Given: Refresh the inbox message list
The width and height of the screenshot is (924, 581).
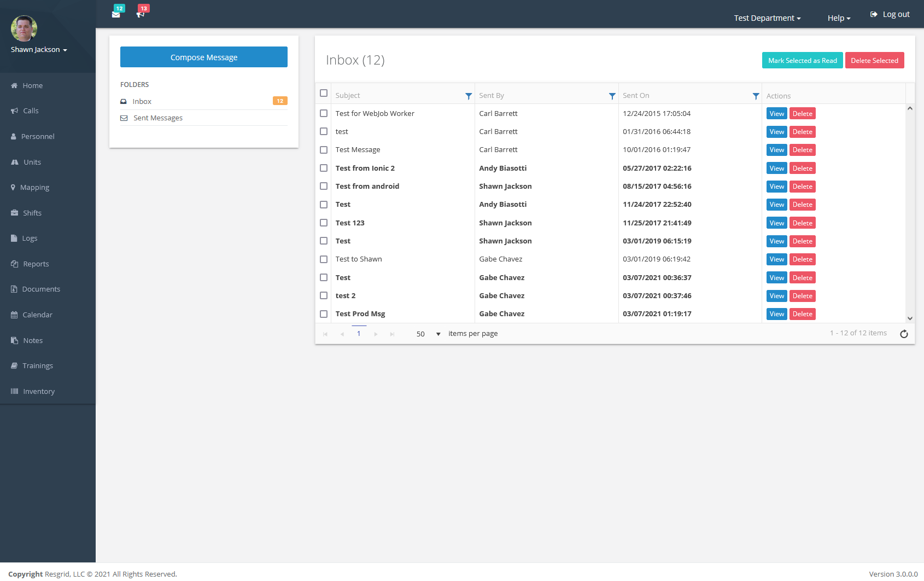Looking at the screenshot, I should [x=904, y=334].
